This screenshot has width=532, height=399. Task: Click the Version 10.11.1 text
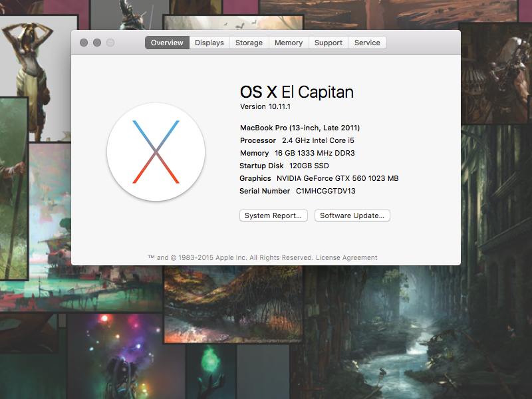click(x=265, y=106)
